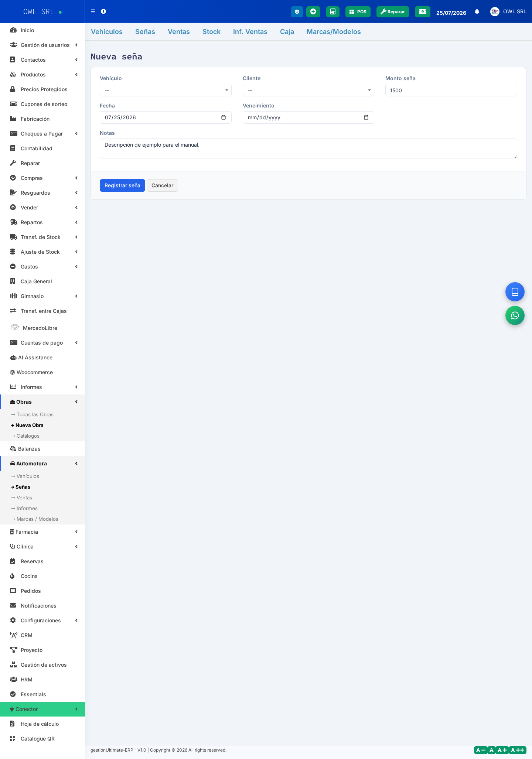Click into the Notas text area

click(308, 148)
